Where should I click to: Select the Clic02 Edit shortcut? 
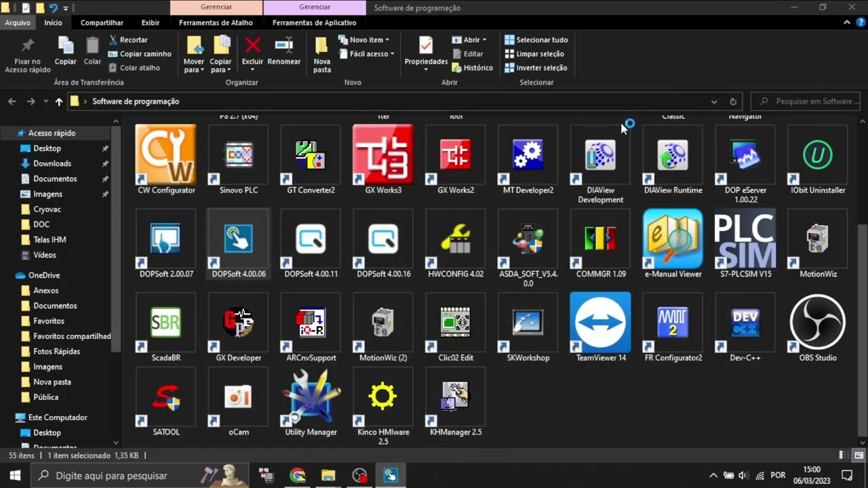(x=456, y=327)
